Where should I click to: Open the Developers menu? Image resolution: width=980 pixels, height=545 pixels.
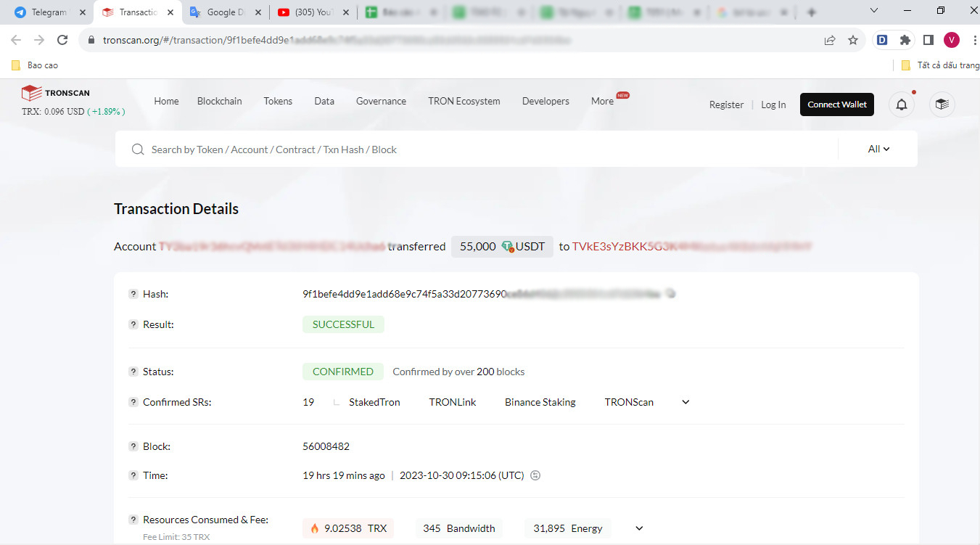pyautogui.click(x=545, y=101)
